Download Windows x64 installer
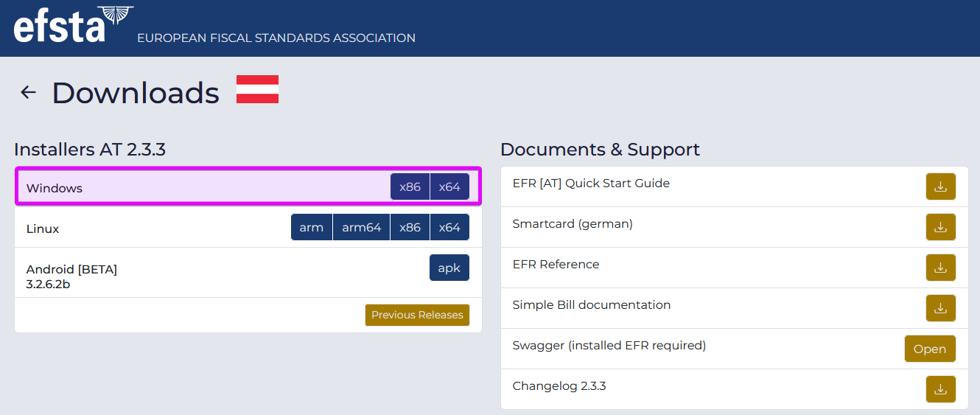Screen dimensions: 980x415 [x=449, y=186]
